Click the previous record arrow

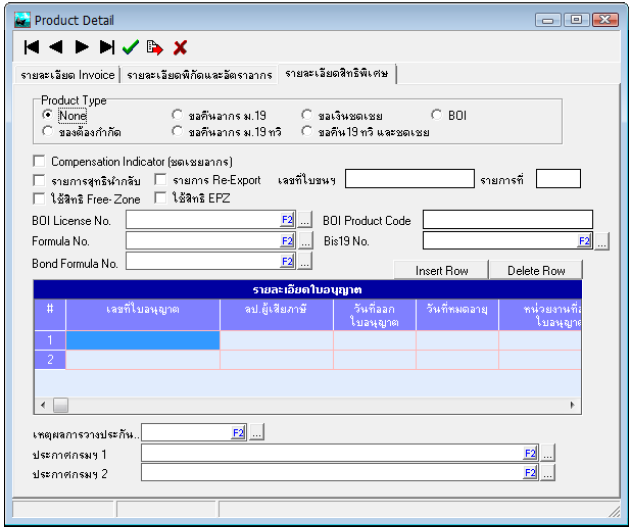click(58, 47)
